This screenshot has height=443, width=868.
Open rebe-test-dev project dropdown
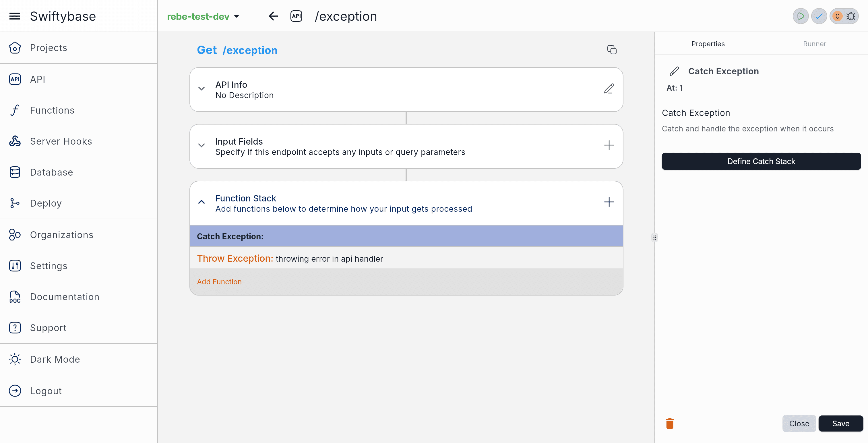coord(203,16)
